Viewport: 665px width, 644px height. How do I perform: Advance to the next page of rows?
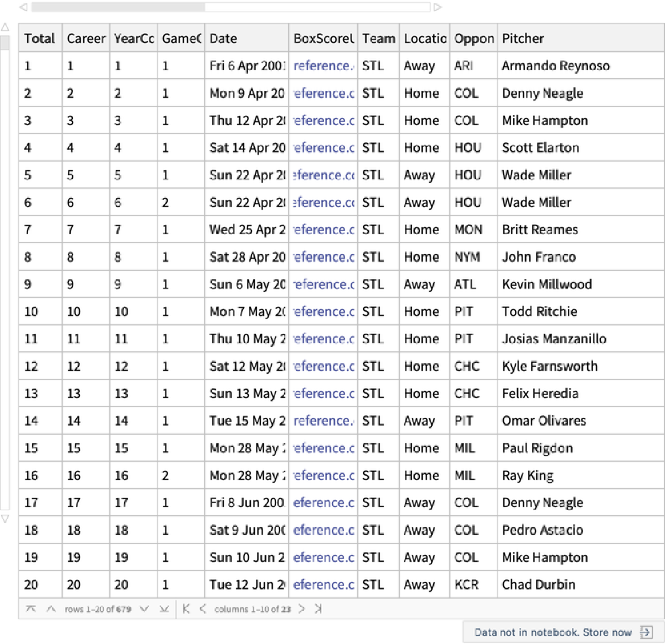click(144, 609)
